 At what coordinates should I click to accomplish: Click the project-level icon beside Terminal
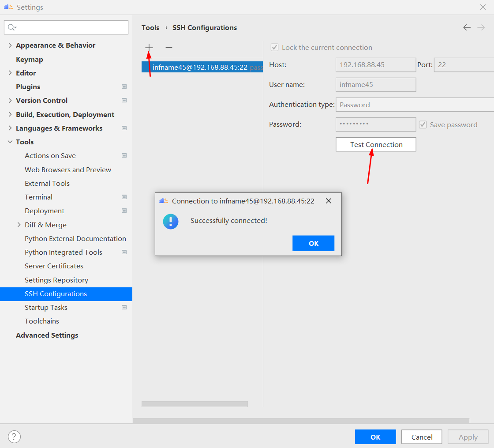(124, 197)
